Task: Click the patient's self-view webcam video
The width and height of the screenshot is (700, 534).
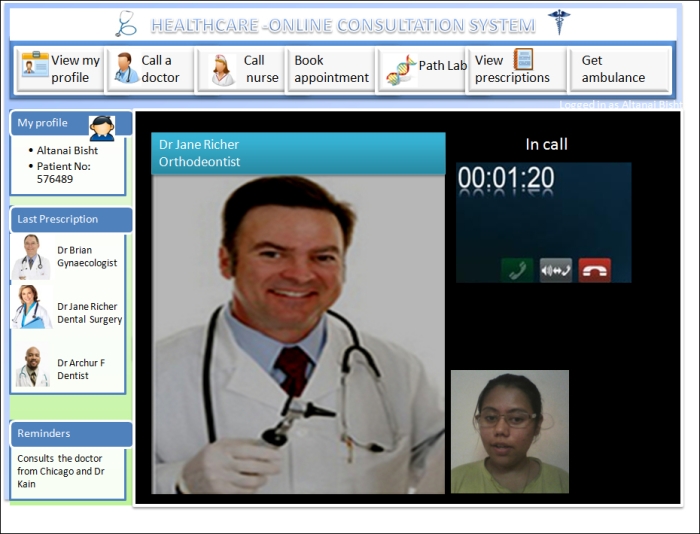Action: 510,431
